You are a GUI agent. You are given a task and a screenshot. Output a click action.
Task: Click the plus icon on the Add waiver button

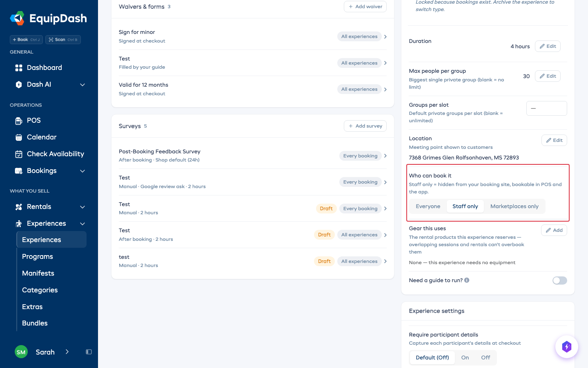pyautogui.click(x=351, y=7)
